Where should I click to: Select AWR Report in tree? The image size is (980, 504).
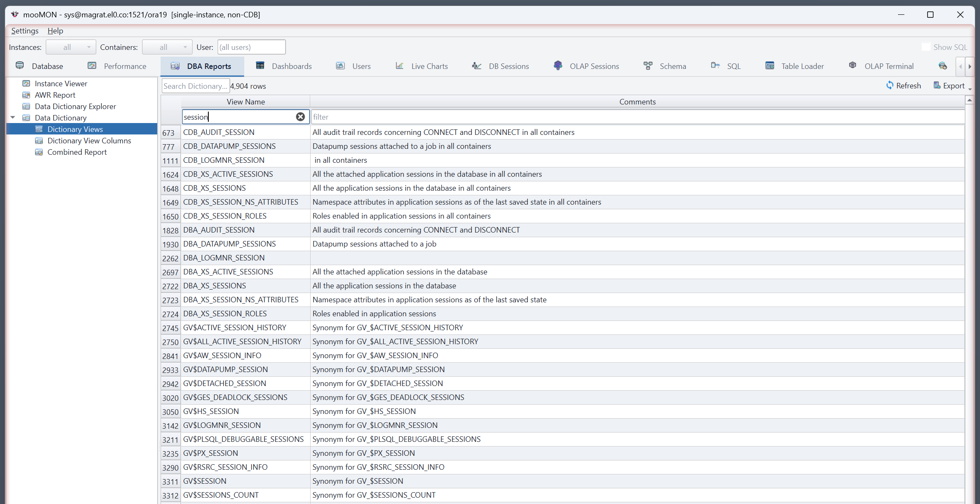[x=55, y=95]
